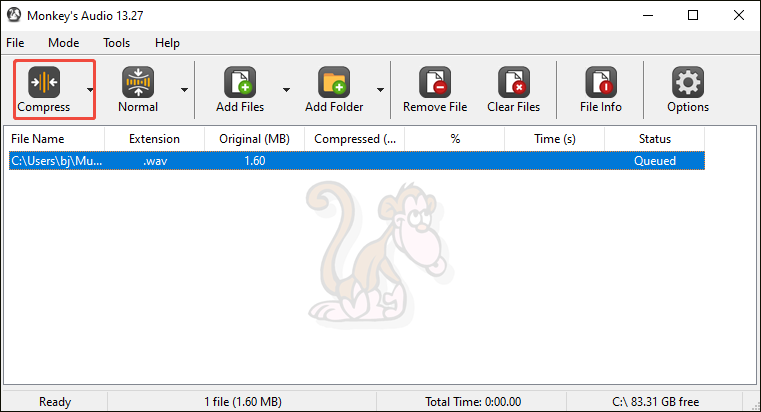761x412 pixels.
Task: Sort by Compressed column header
Action: [354, 139]
